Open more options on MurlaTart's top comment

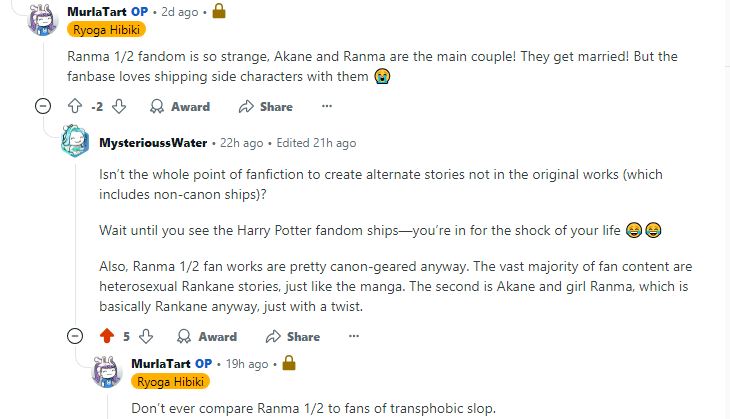tap(326, 106)
